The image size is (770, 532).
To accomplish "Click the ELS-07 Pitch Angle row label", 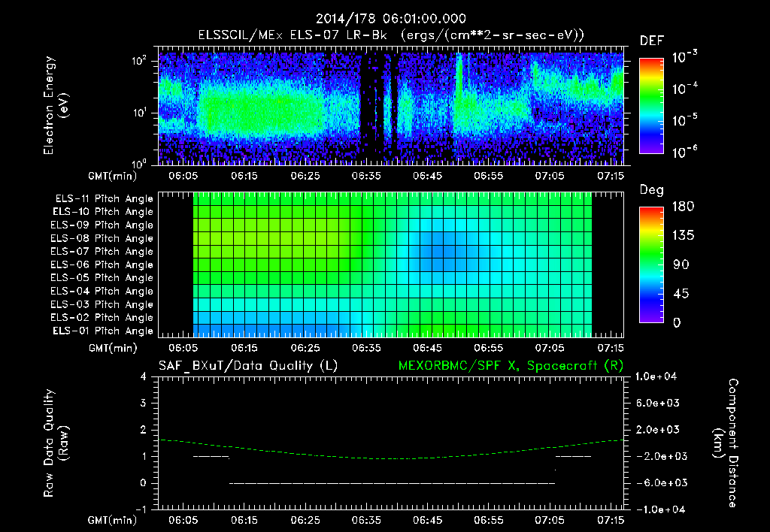I will [102, 251].
